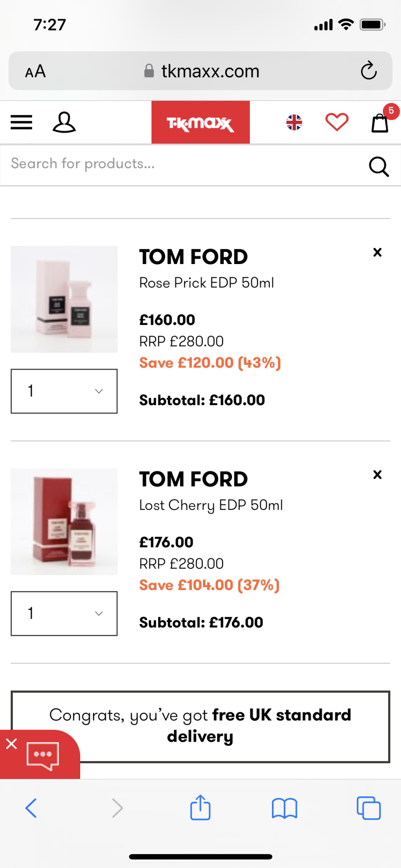Open the account profile icon

point(64,122)
